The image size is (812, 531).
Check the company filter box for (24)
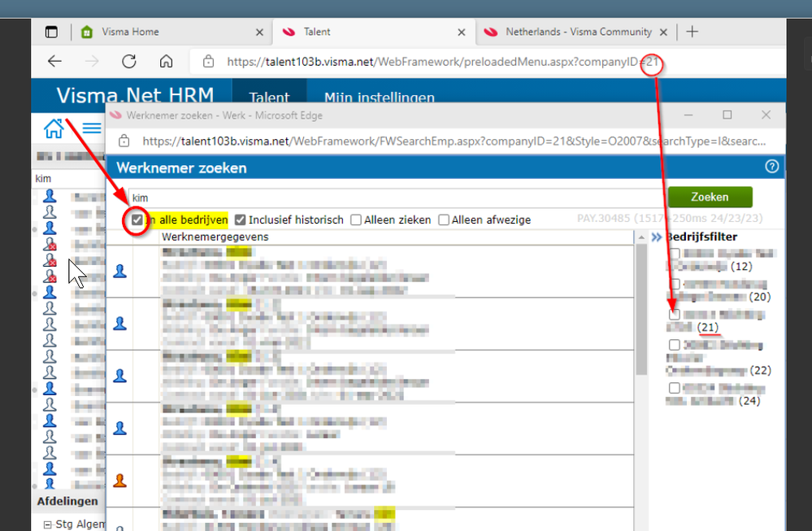click(x=675, y=388)
